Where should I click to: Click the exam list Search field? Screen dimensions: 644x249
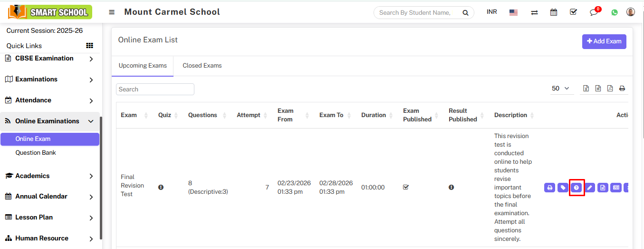click(x=155, y=90)
